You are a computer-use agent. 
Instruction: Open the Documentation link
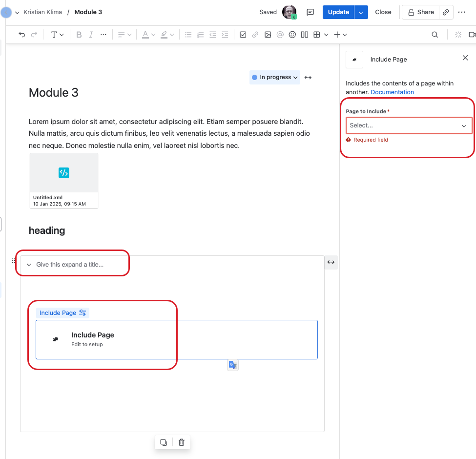(x=392, y=92)
